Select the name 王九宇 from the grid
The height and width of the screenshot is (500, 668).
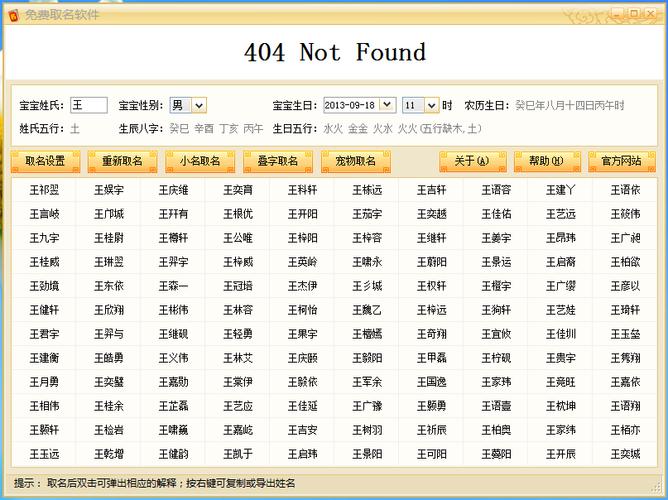click(44, 238)
